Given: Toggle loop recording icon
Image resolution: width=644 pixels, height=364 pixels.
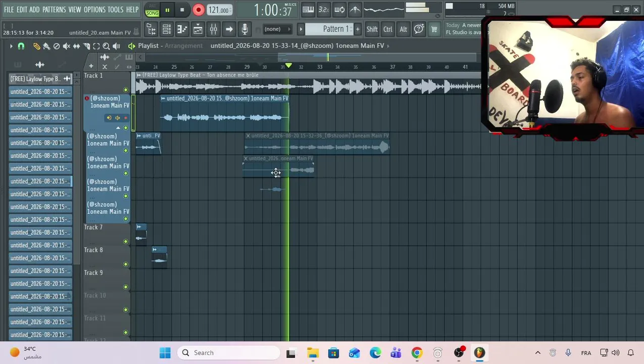Looking at the screenshot, I should pyautogui.click(x=339, y=10).
